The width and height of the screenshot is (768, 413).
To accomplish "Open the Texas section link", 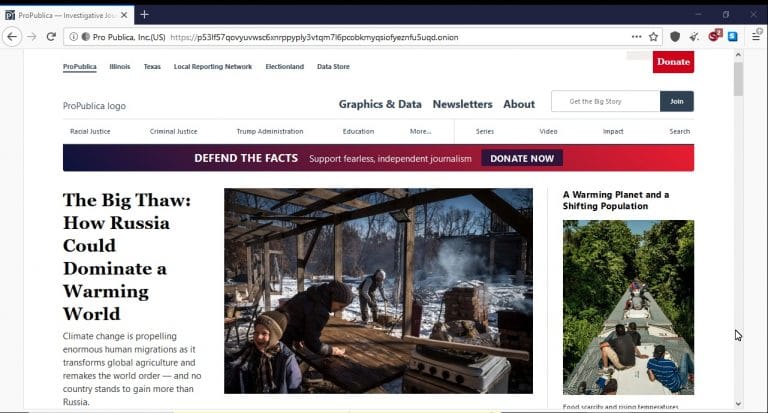I will click(152, 67).
